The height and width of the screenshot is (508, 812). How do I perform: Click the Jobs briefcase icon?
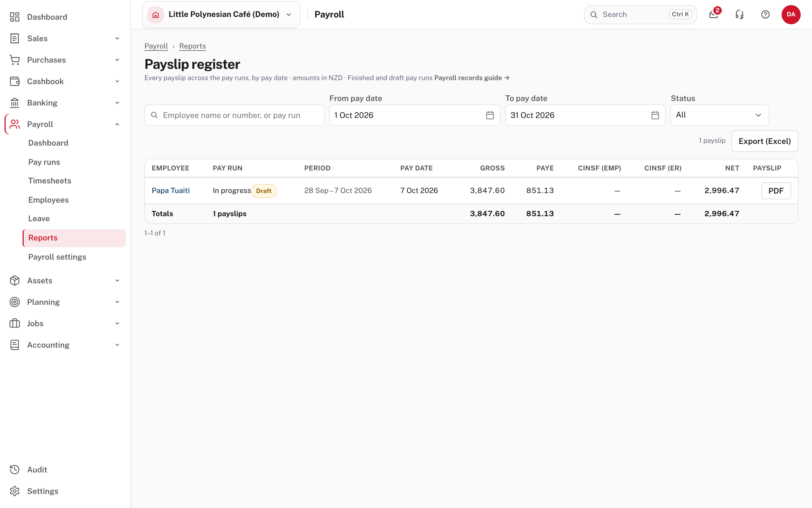(14, 323)
